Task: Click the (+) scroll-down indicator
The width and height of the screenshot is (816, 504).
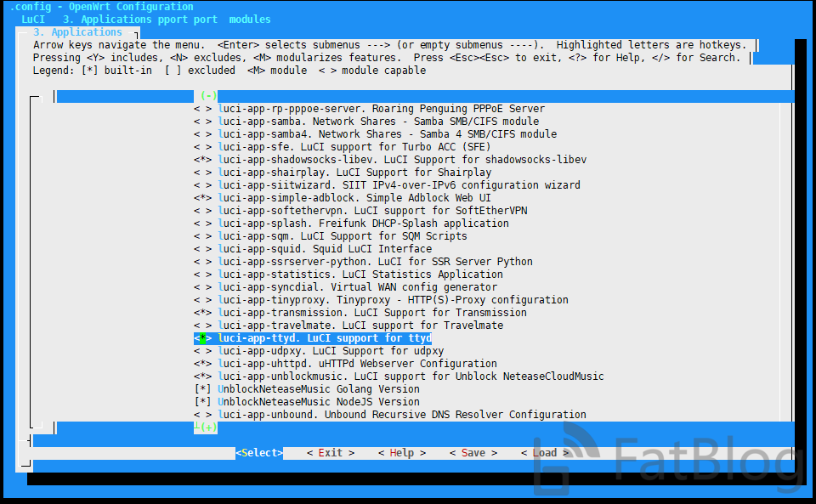Action: pyautogui.click(x=208, y=427)
